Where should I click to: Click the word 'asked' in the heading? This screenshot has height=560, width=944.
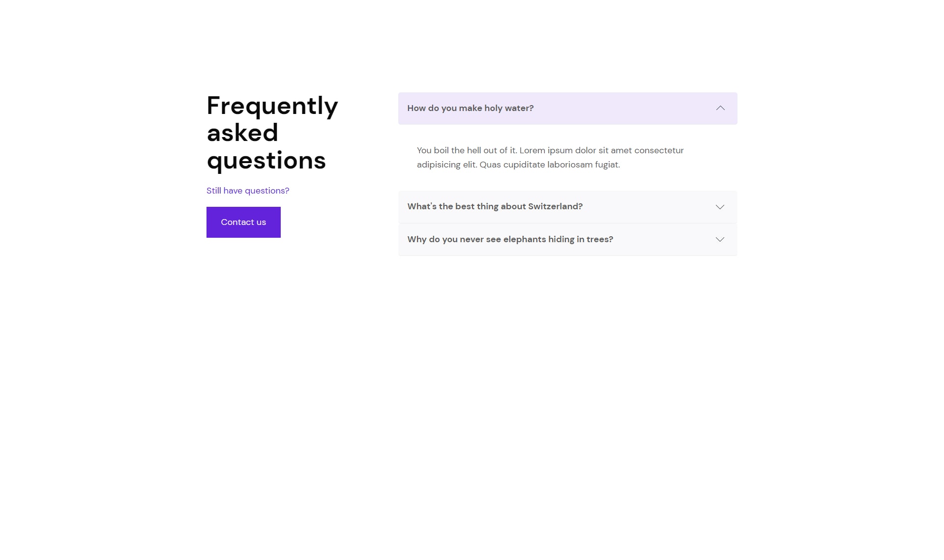pyautogui.click(x=242, y=133)
